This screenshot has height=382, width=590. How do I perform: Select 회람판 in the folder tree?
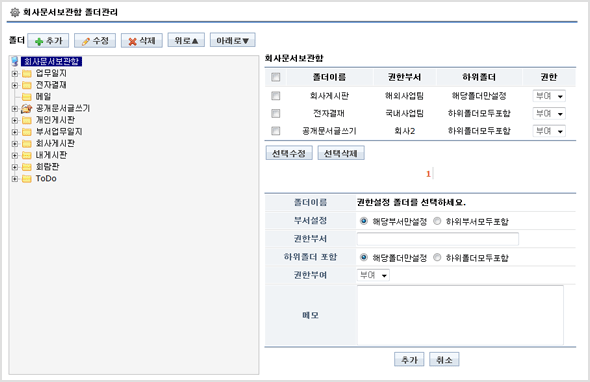[47, 167]
